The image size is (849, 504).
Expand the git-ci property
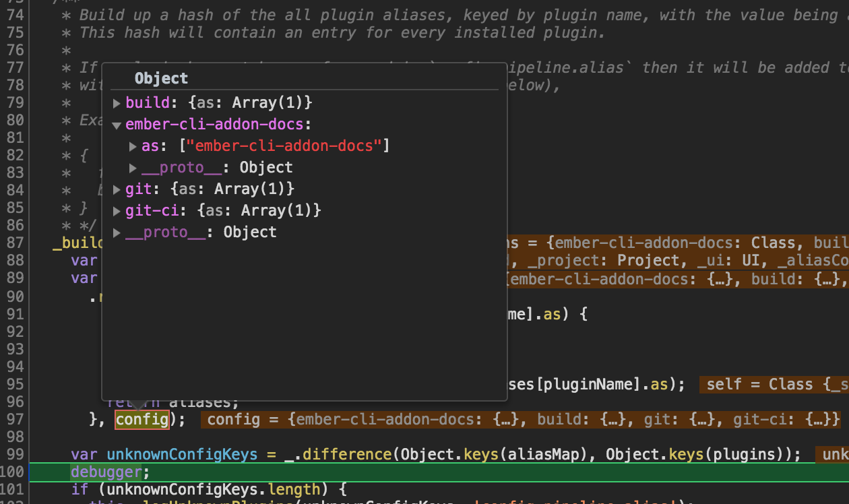117,211
